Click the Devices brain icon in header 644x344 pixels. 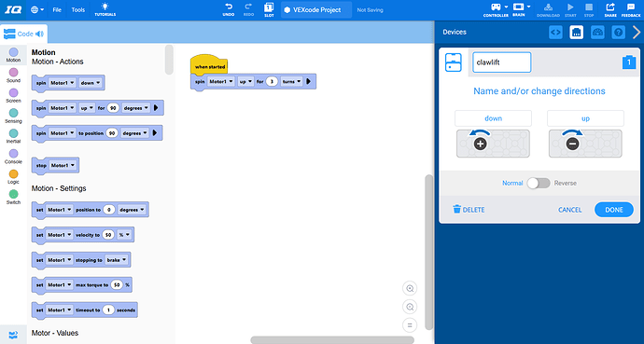click(577, 33)
